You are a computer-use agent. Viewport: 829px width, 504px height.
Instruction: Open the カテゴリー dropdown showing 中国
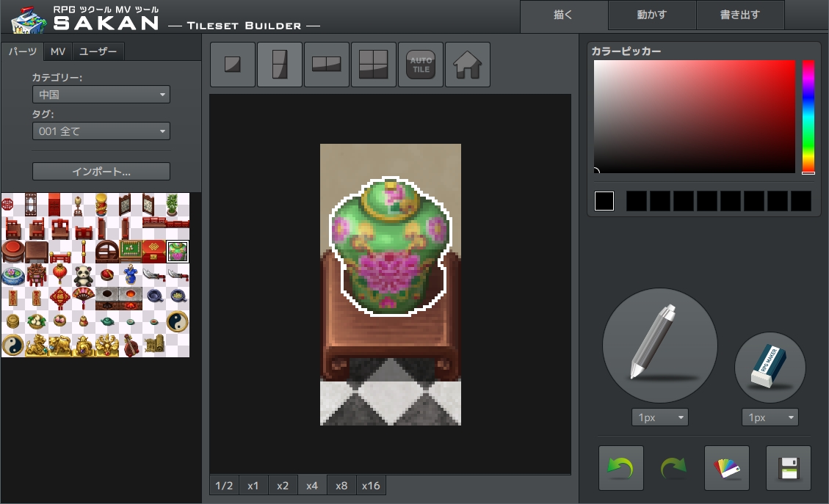pos(101,95)
